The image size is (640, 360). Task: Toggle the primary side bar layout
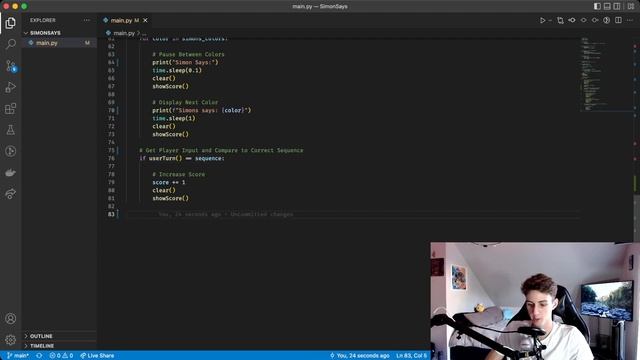click(597, 6)
